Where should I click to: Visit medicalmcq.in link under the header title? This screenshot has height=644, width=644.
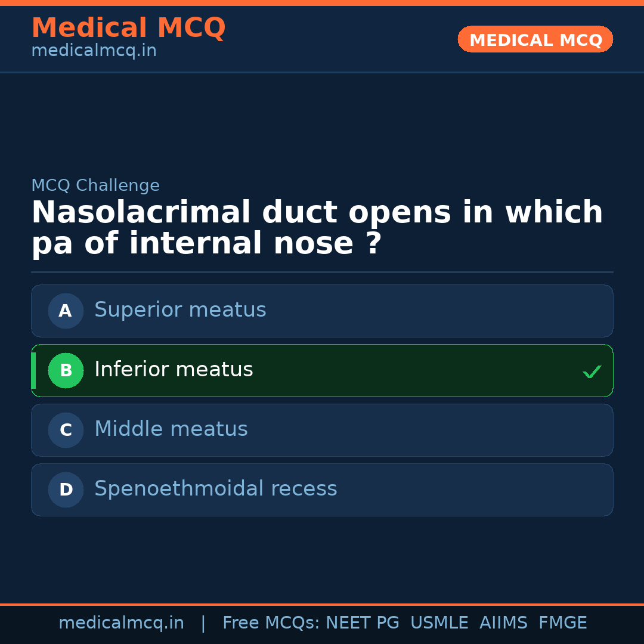pos(94,51)
